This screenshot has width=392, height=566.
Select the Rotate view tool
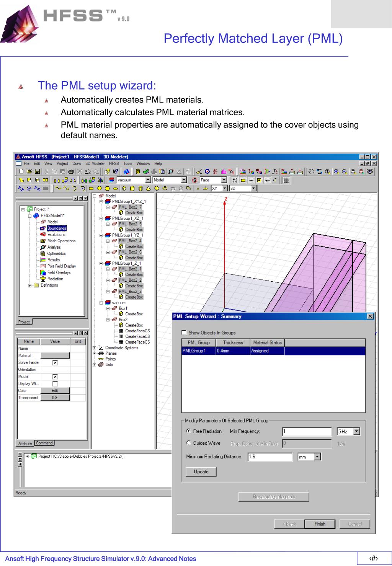(320, 171)
